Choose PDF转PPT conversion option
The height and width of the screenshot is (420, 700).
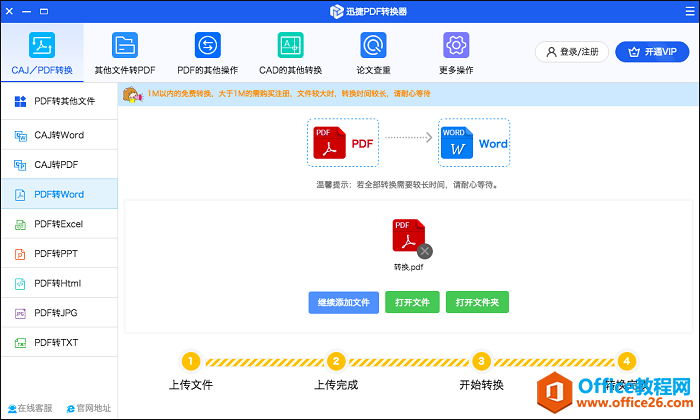click(58, 254)
